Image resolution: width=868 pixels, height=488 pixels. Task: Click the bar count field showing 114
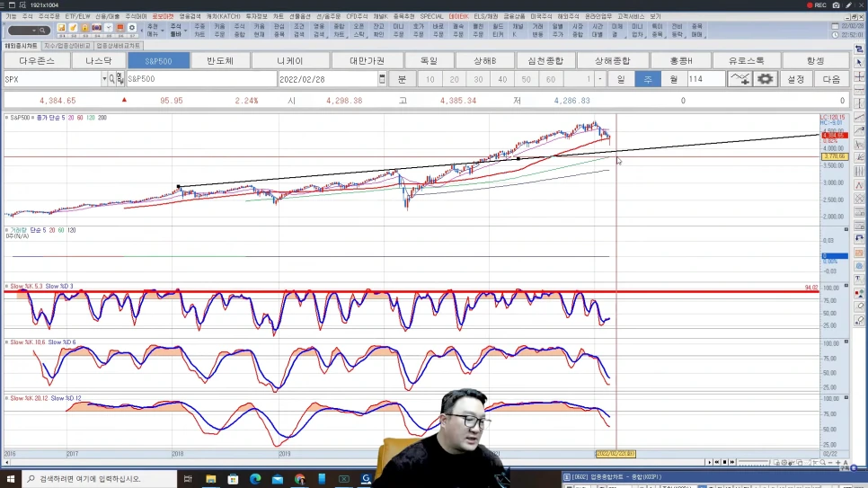[x=705, y=79]
